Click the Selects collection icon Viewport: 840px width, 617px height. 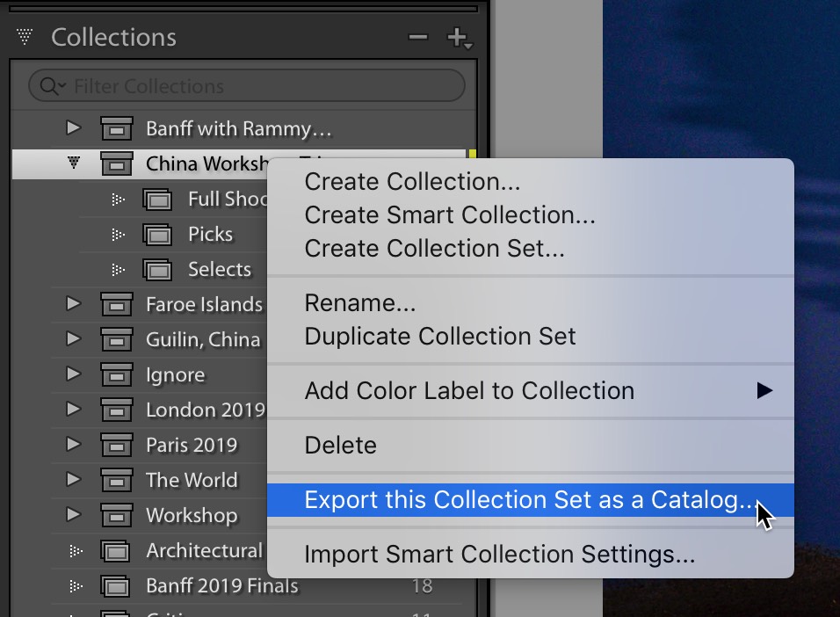pyautogui.click(x=157, y=270)
